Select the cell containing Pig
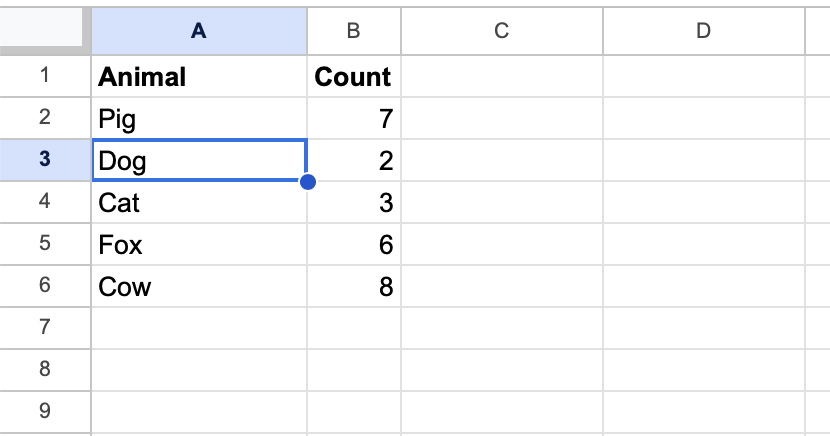The image size is (830, 436). (199, 119)
